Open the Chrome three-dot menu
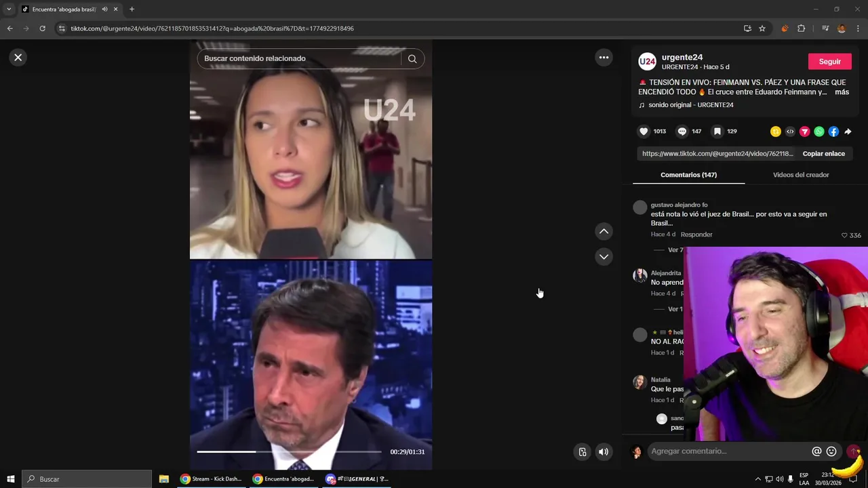This screenshot has height=488, width=868. pyautogui.click(x=858, y=28)
